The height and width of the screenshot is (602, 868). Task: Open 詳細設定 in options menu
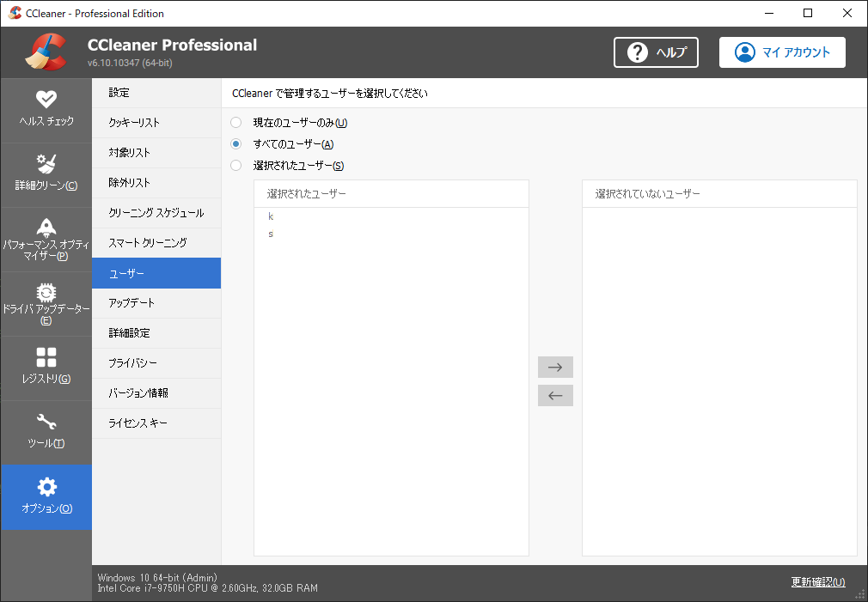pyautogui.click(x=156, y=332)
